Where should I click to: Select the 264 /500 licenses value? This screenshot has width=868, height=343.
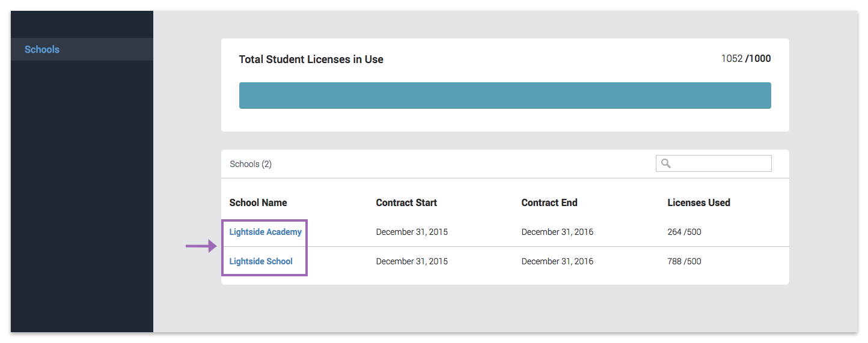tap(684, 232)
